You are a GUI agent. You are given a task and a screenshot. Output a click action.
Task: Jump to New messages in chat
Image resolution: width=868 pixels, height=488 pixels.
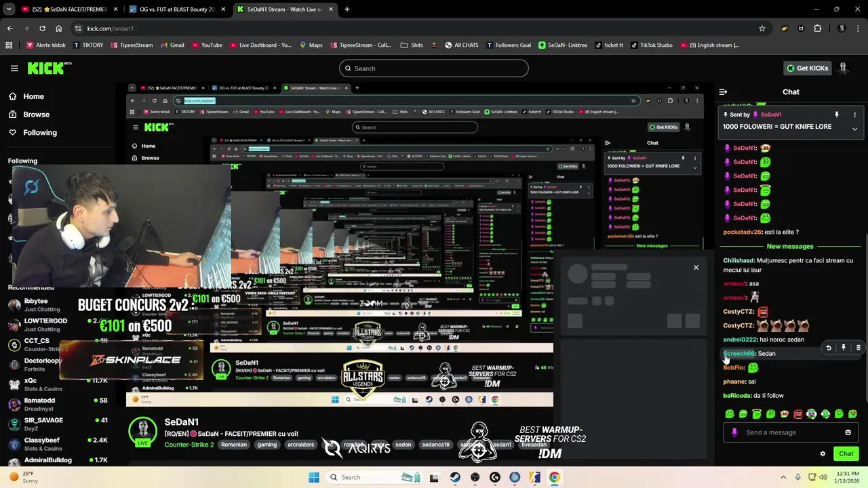tap(790, 247)
